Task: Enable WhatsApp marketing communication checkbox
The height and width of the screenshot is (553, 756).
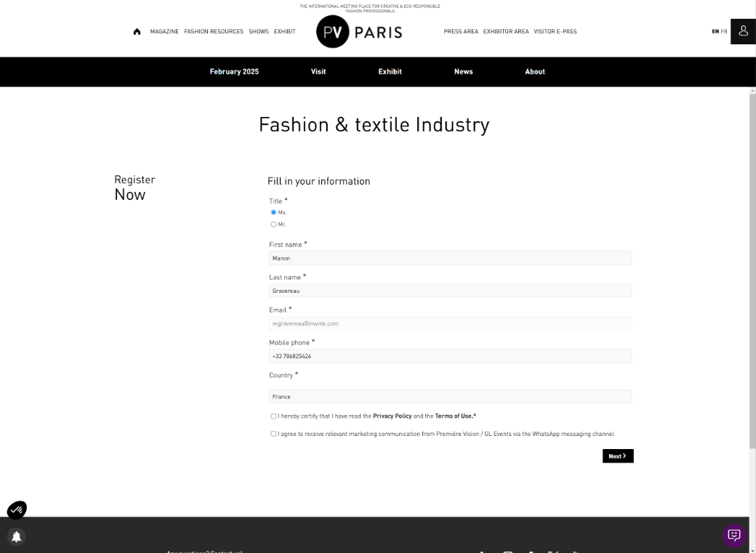Action: pyautogui.click(x=273, y=434)
